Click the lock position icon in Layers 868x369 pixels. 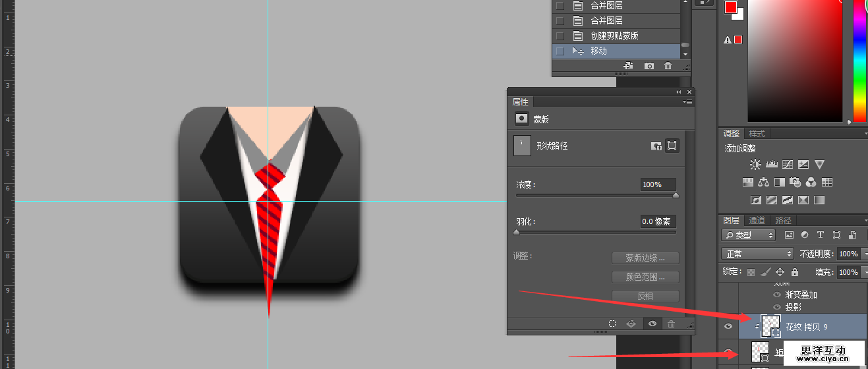point(780,272)
